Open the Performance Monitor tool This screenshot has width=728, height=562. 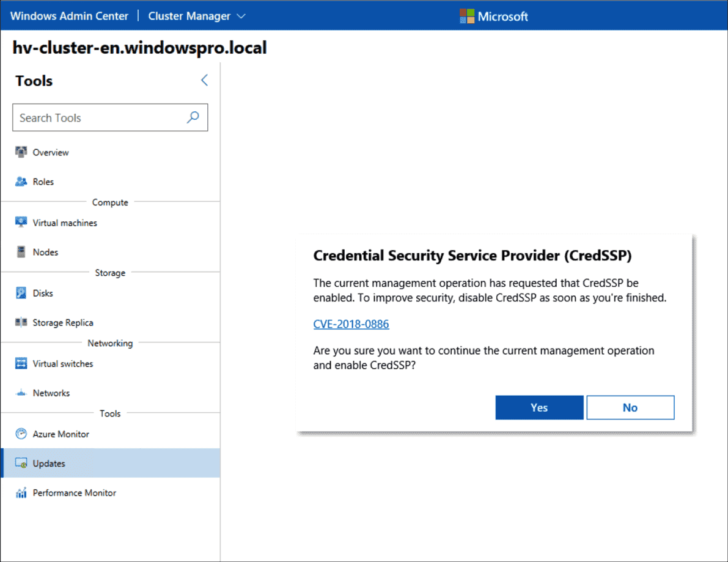pos(72,492)
